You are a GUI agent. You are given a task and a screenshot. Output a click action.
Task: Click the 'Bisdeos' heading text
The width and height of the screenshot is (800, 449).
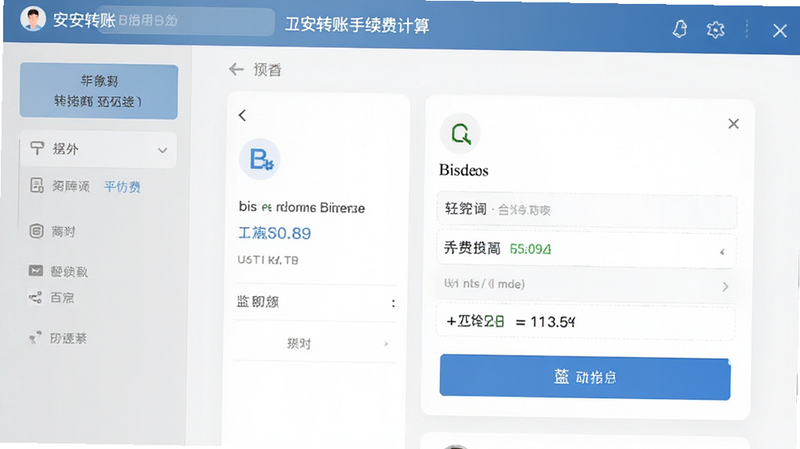(464, 170)
